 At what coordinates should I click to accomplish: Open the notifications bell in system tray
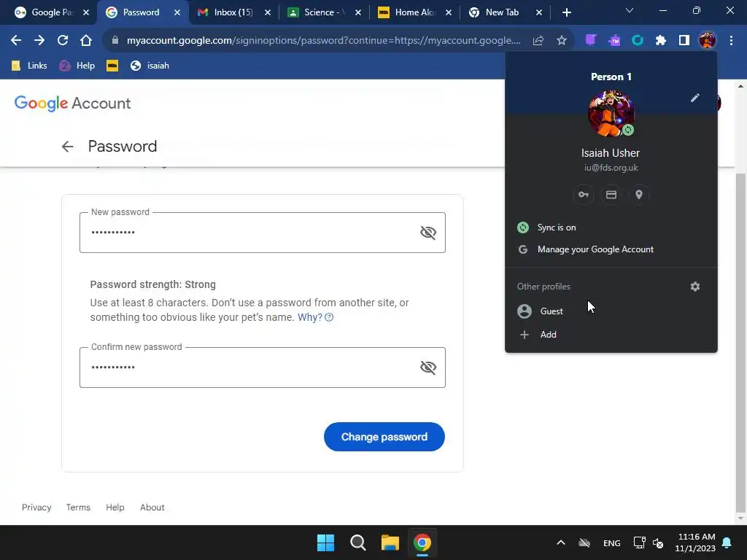727,542
